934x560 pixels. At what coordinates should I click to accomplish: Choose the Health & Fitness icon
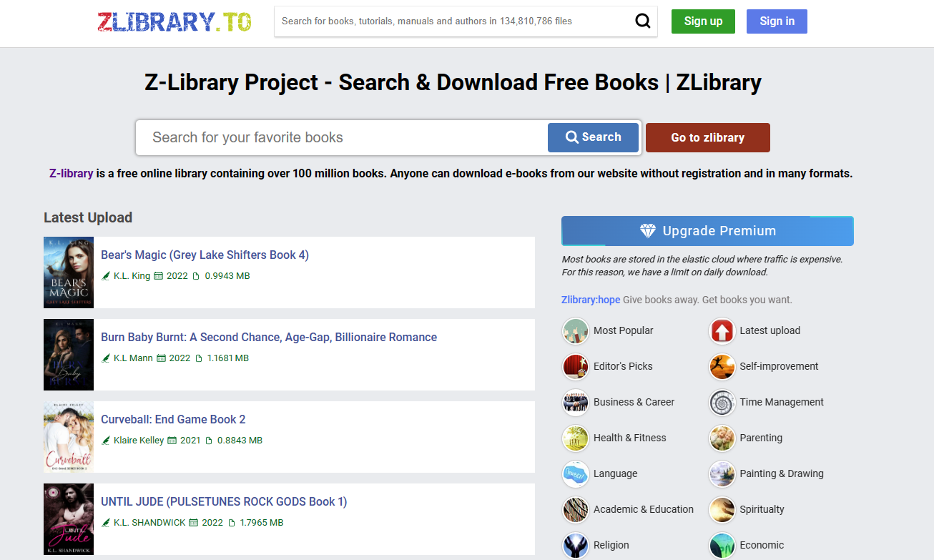(576, 438)
